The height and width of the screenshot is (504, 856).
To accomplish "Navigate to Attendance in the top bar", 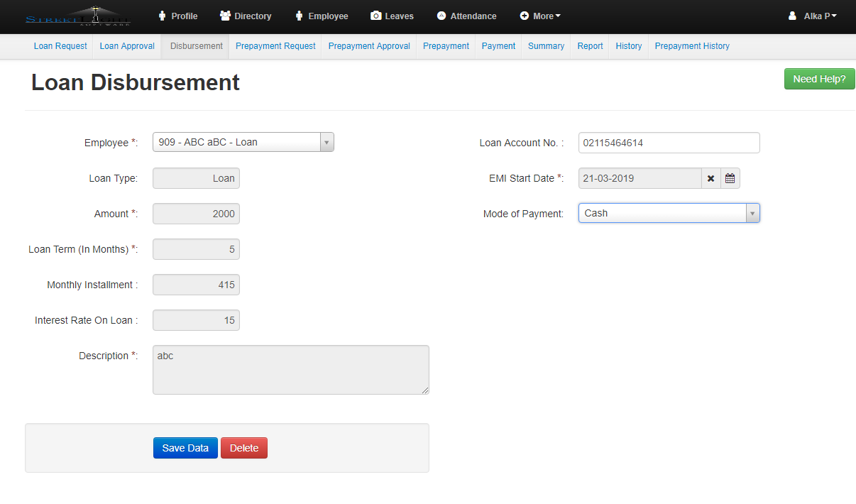I will [x=466, y=16].
